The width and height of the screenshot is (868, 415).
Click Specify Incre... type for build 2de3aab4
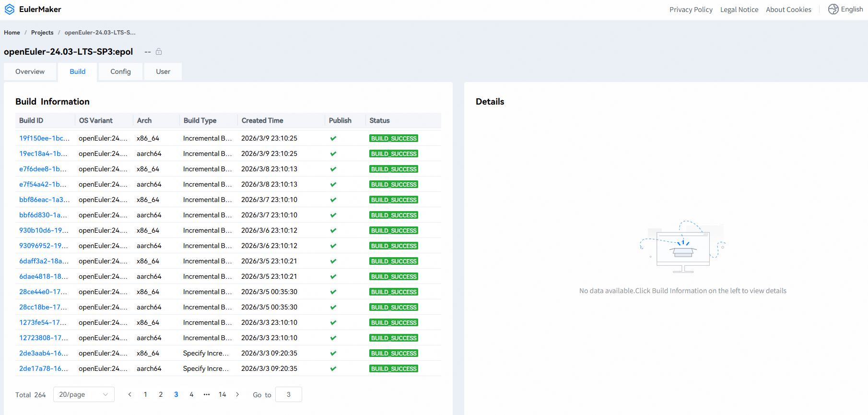point(206,353)
